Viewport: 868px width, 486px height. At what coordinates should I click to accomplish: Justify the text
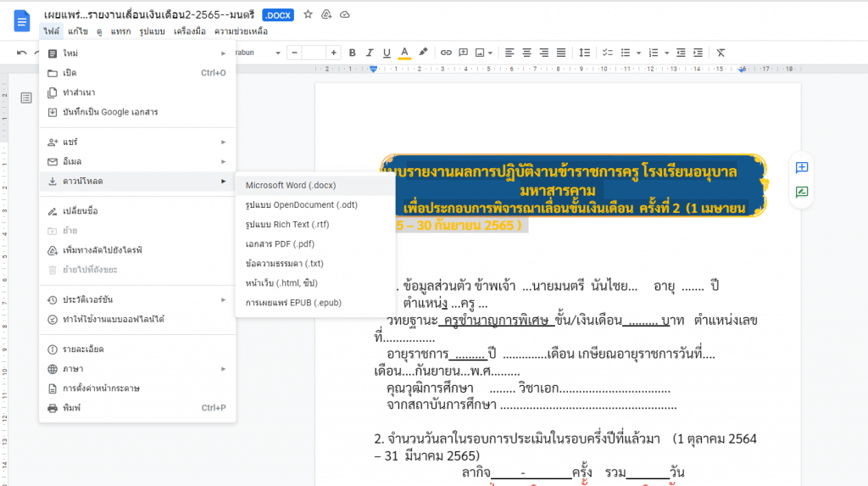[x=561, y=53]
